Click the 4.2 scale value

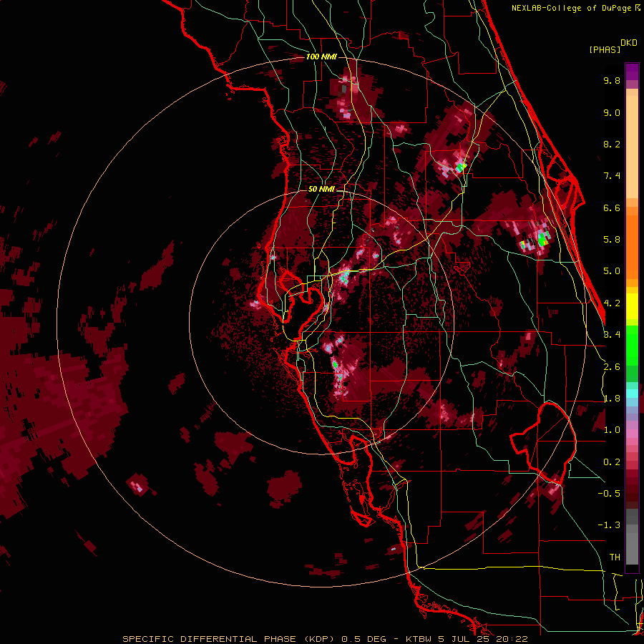[612, 303]
